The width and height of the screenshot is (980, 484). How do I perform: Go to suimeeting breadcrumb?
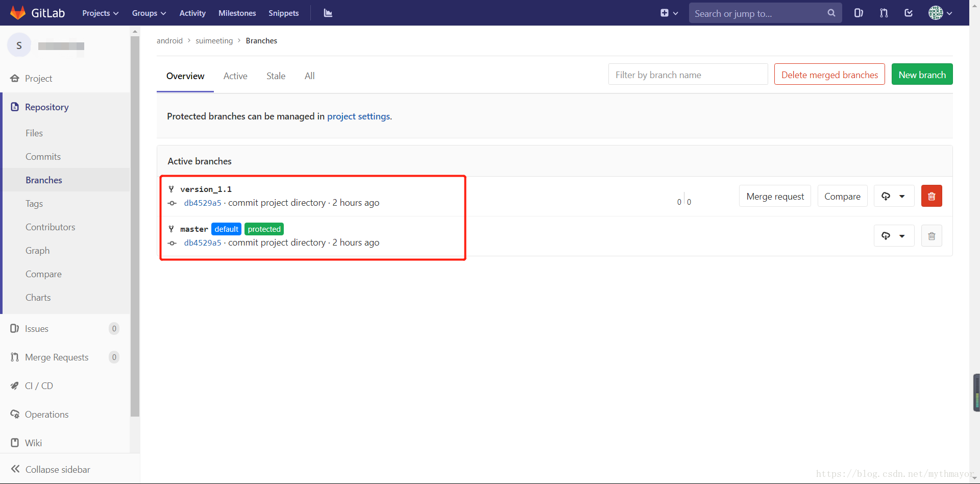tap(214, 41)
